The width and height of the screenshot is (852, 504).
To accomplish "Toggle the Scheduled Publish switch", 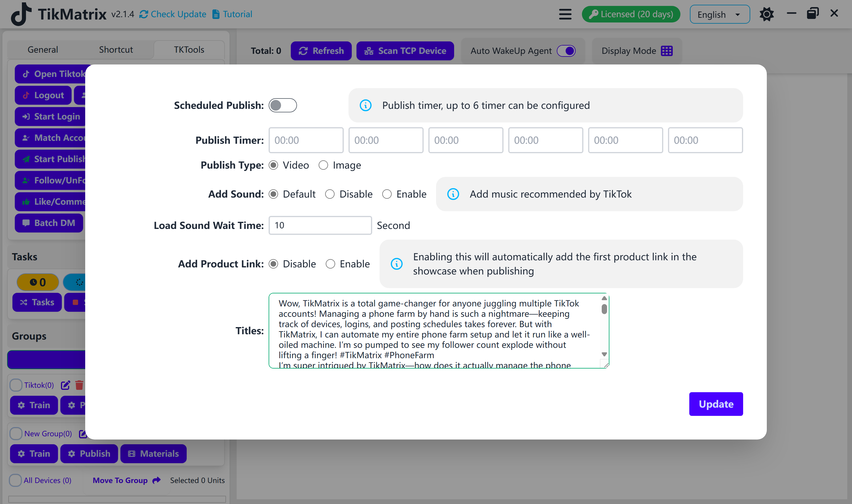I will coord(283,105).
